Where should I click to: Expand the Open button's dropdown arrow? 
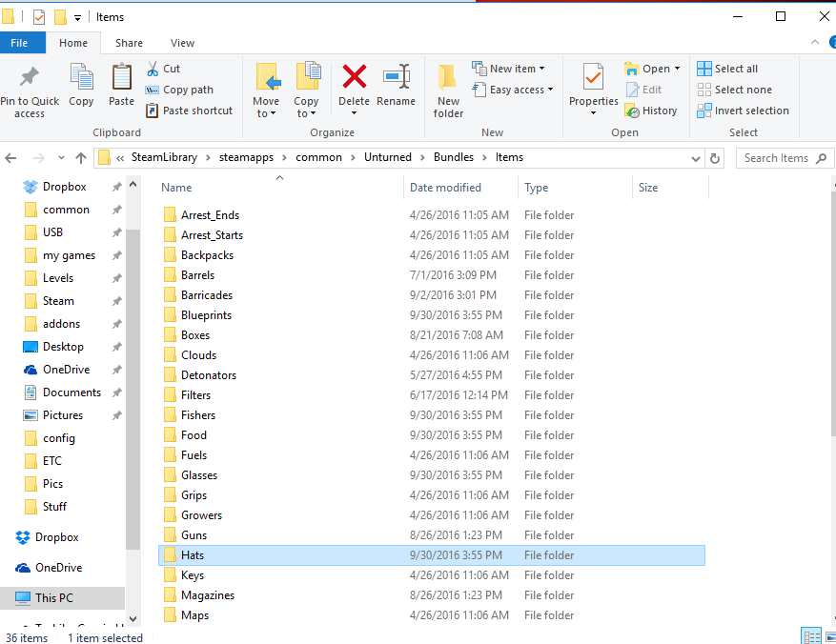(677, 69)
